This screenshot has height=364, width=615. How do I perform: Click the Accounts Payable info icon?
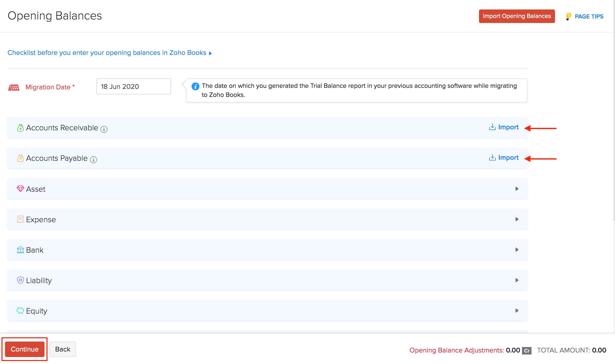[x=93, y=160]
